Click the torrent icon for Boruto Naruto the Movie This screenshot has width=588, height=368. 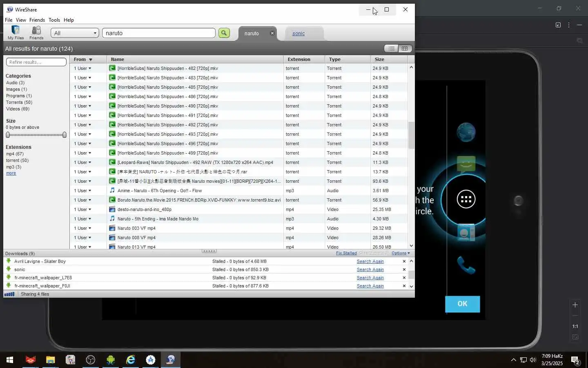point(112,200)
